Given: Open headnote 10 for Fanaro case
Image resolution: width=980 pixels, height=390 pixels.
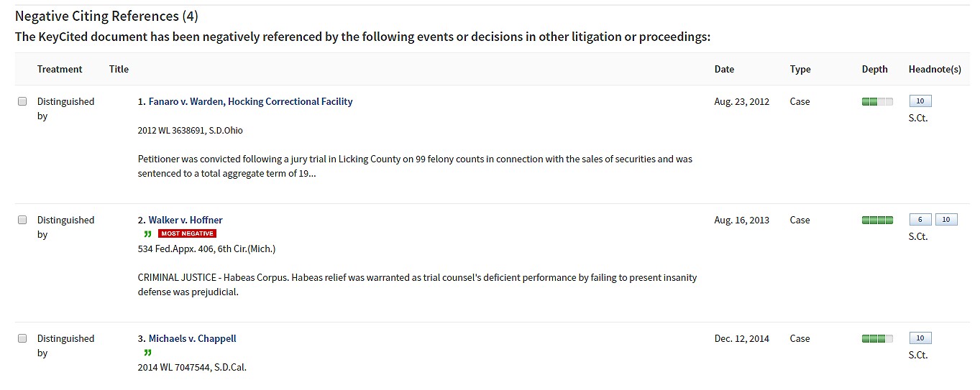Looking at the screenshot, I should tap(920, 101).
